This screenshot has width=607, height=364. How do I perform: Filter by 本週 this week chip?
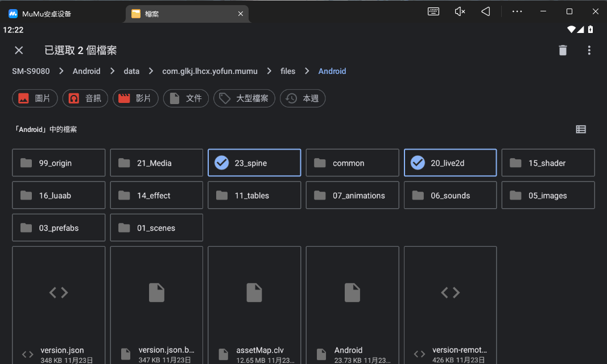coord(302,98)
